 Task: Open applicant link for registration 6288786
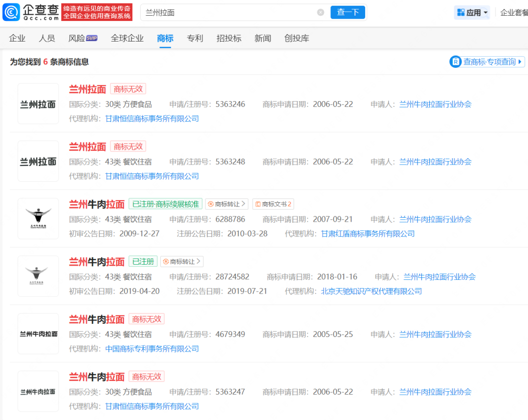[436, 219]
